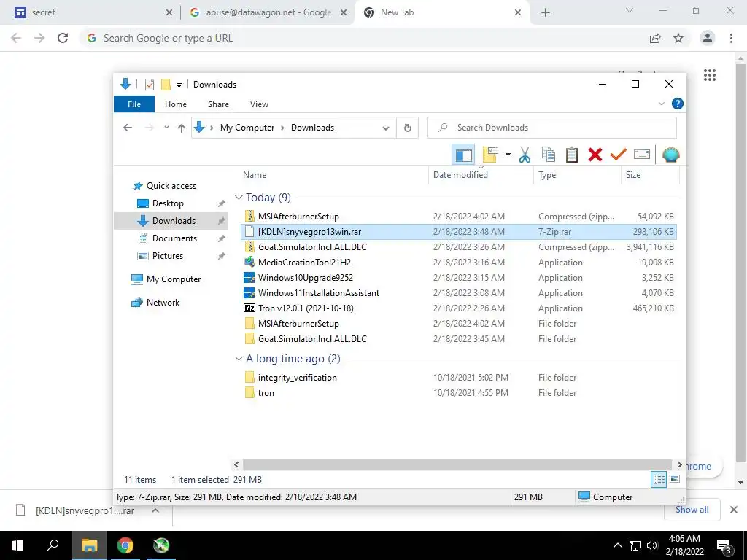Screen dimensions: 747x560
Task: Select MSIAfterburnerSetup compressed zip file
Action: 458,216
